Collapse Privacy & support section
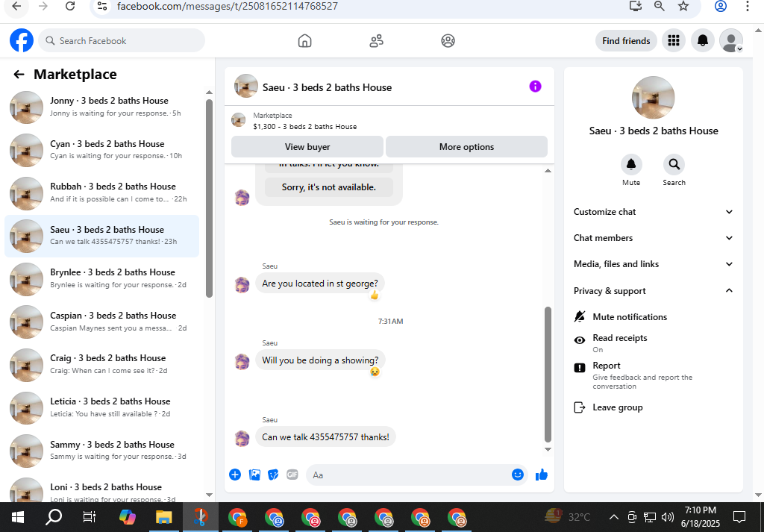Screen dimensions: 764x532 (x=653, y=291)
